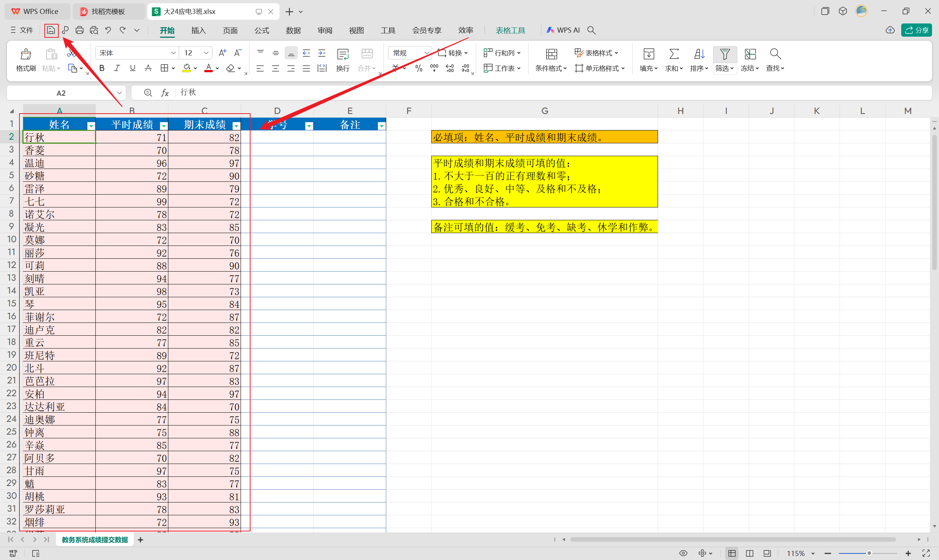939x560 pixels.
Task: Click the WPS AI button
Action: (x=563, y=30)
